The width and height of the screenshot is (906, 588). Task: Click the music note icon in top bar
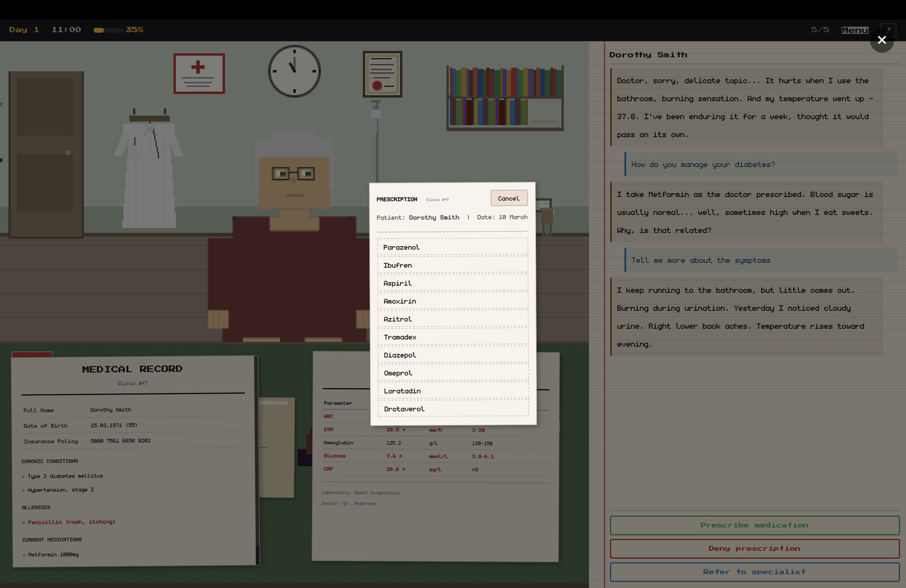[x=888, y=30]
